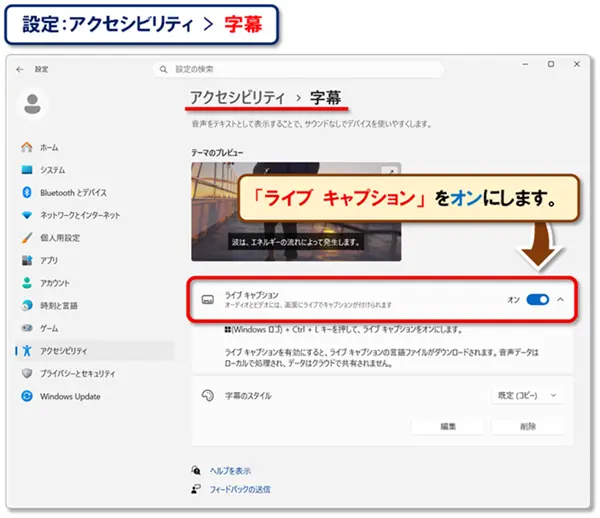Screen dimensions: 600x518
Task: Click the アクセシビリティ figure icon
Action: click(27, 350)
